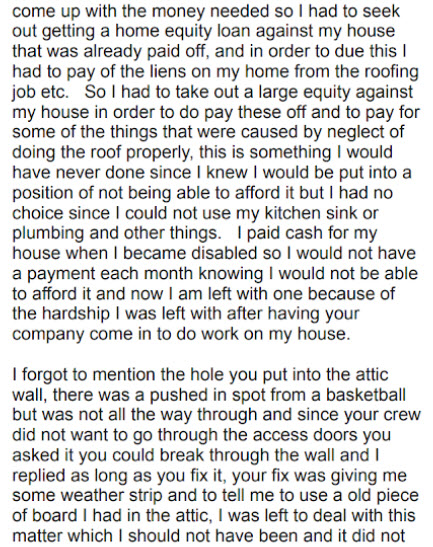Click the word "crew"

tap(403, 415)
